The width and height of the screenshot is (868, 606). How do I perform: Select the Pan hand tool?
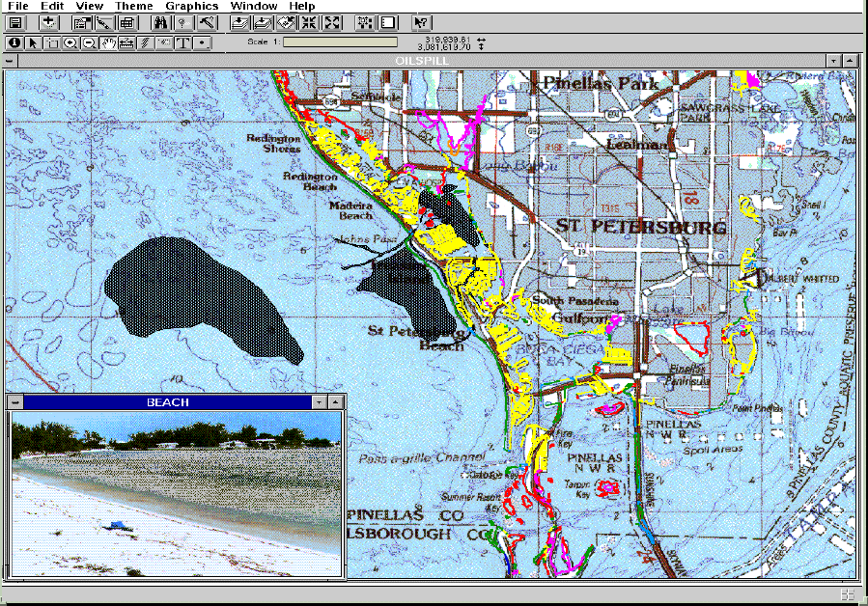[108, 42]
